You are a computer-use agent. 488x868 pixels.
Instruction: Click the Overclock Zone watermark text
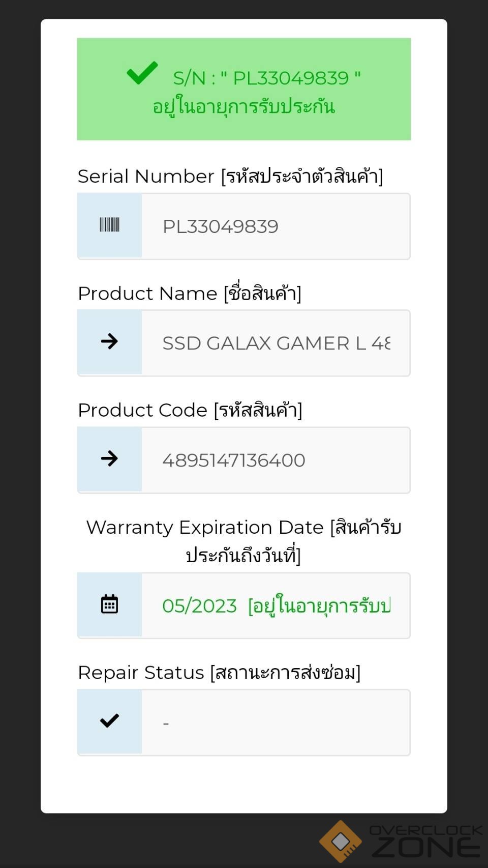pos(426,841)
